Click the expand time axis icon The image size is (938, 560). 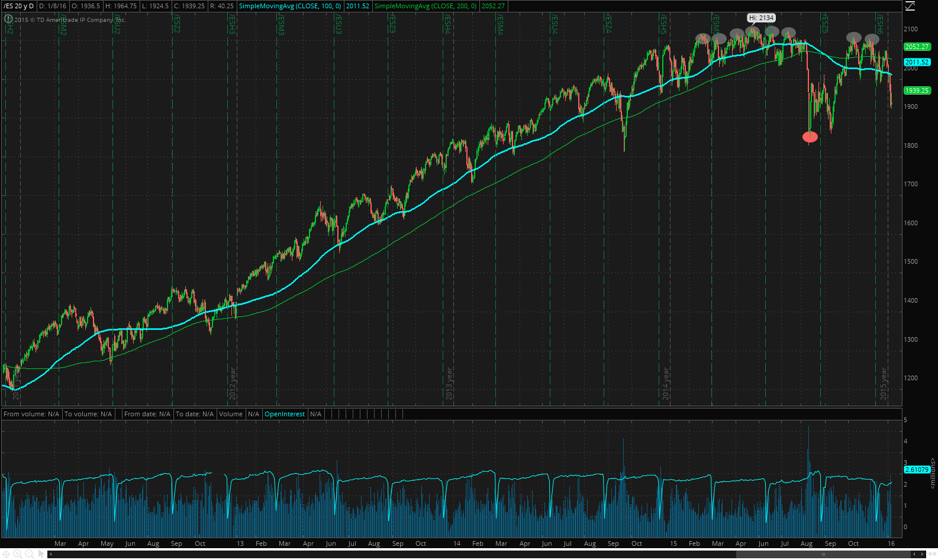click(932, 554)
